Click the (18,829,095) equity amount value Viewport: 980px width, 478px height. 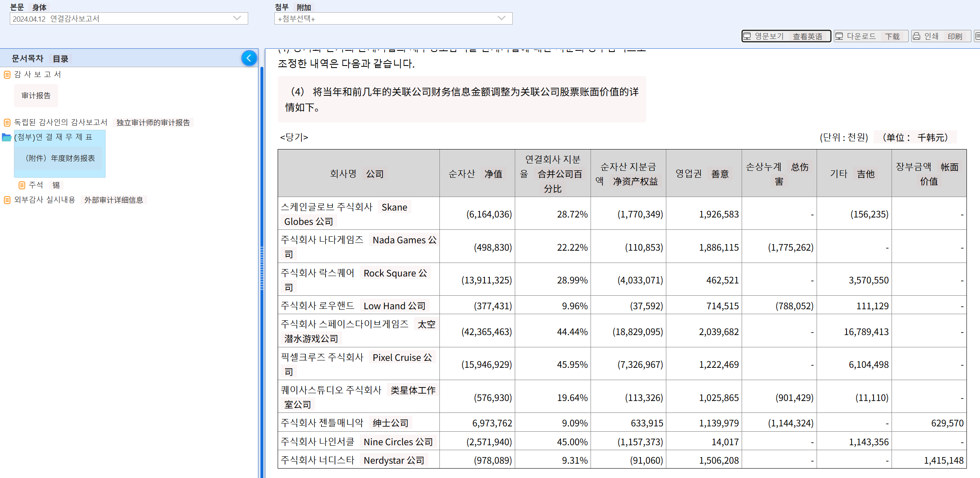pos(638,332)
